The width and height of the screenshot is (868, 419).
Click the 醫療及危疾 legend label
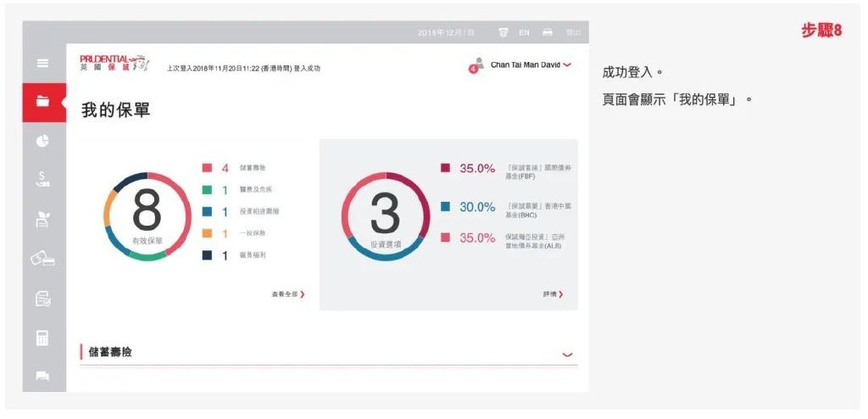256,189
